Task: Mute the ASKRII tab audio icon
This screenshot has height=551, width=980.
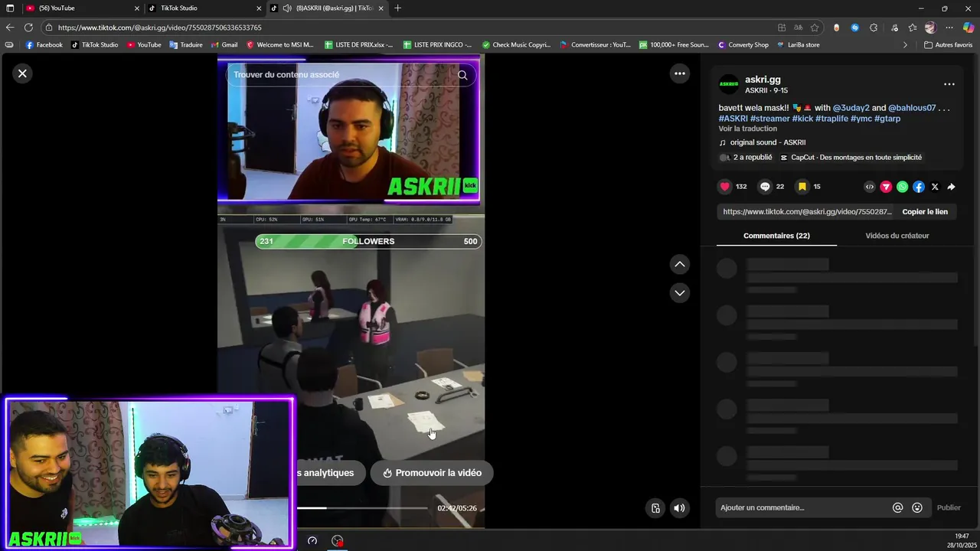Action: (286, 8)
